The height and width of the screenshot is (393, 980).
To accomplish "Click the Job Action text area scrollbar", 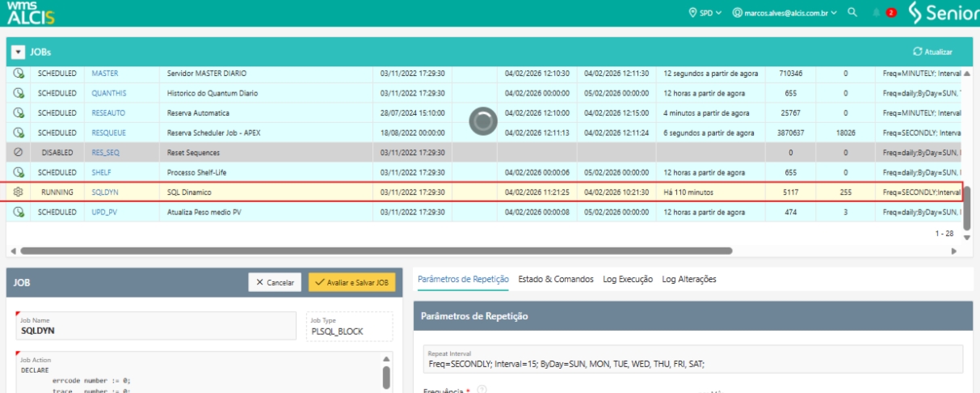I will (x=386, y=375).
